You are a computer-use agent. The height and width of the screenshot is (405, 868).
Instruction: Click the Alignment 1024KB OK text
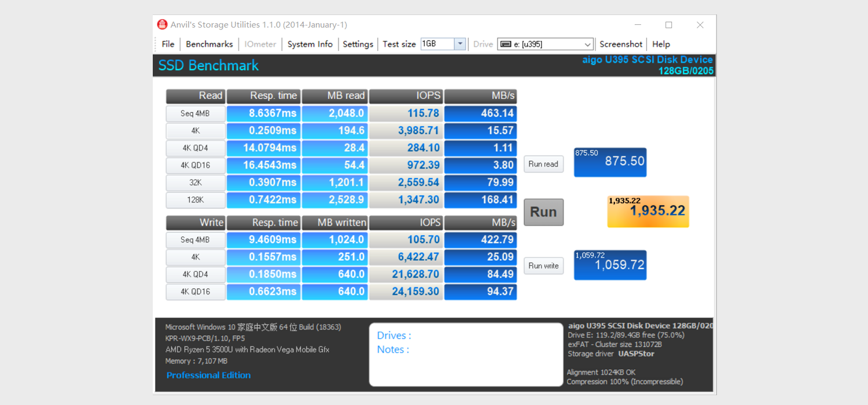click(x=601, y=373)
